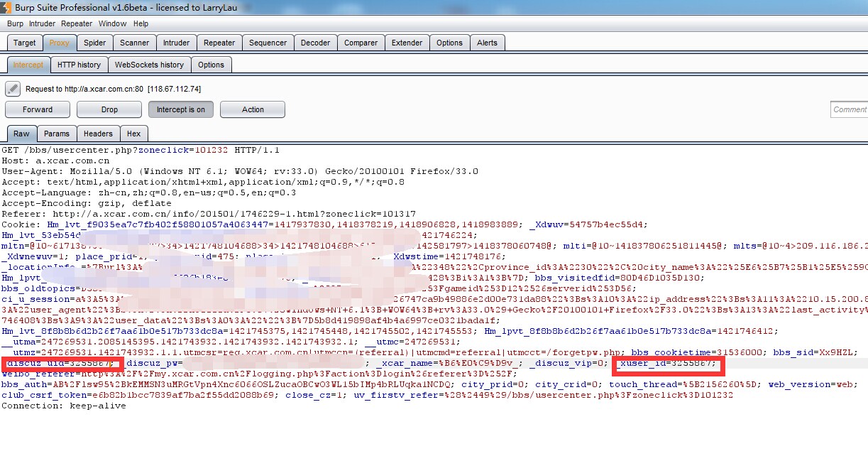Open the Proxy Options sub-tab
The image size is (868, 456).
211,65
